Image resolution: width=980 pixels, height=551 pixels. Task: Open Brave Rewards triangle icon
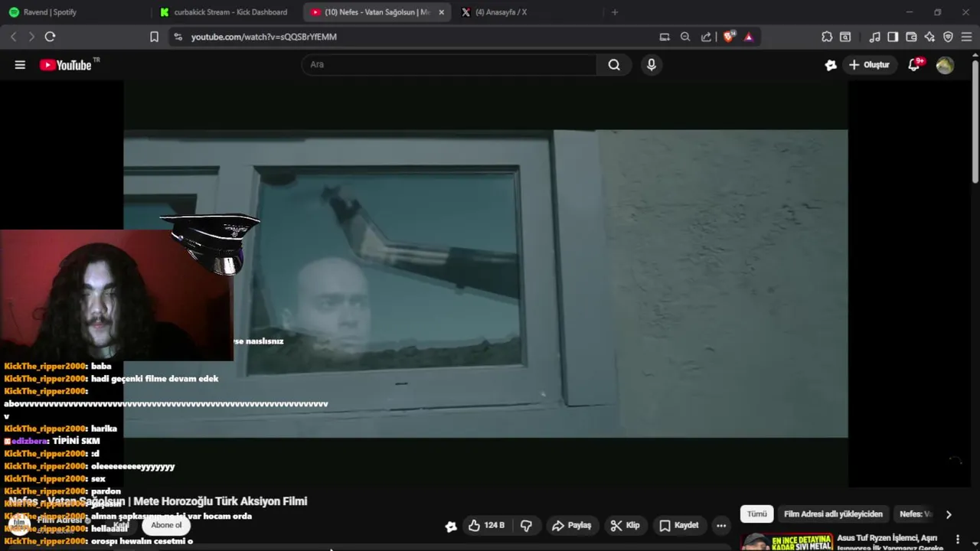749,37
